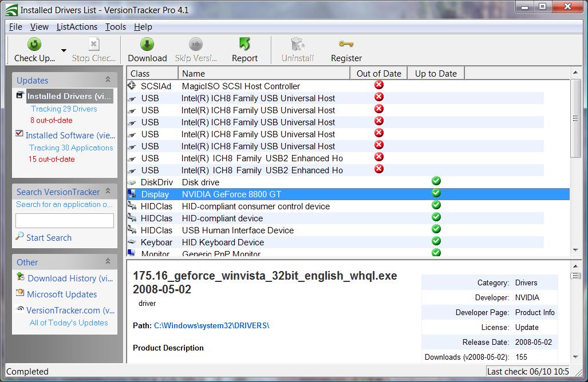588x382 pixels.
Task: Sort the list by the Name column header
Action: [x=264, y=73]
